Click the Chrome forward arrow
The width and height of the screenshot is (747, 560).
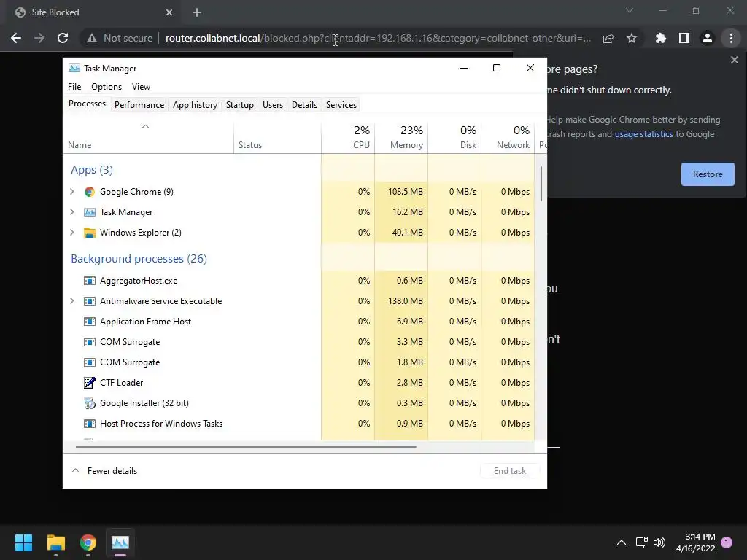point(39,38)
